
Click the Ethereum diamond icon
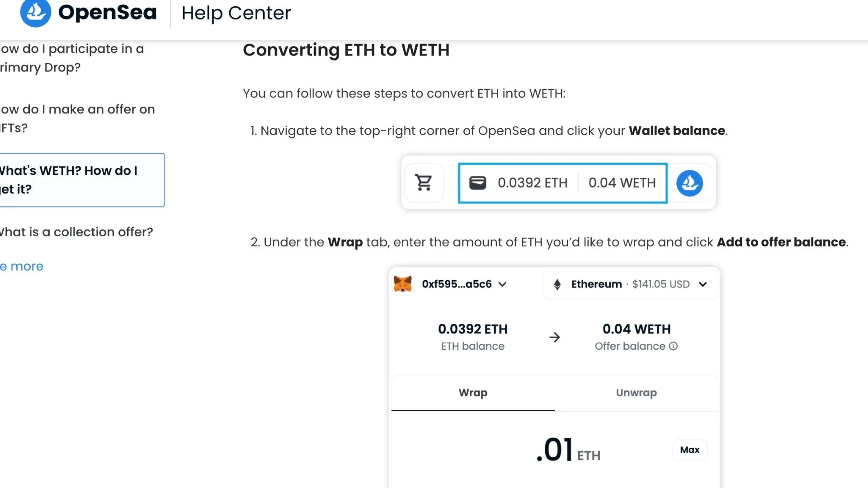coord(556,284)
